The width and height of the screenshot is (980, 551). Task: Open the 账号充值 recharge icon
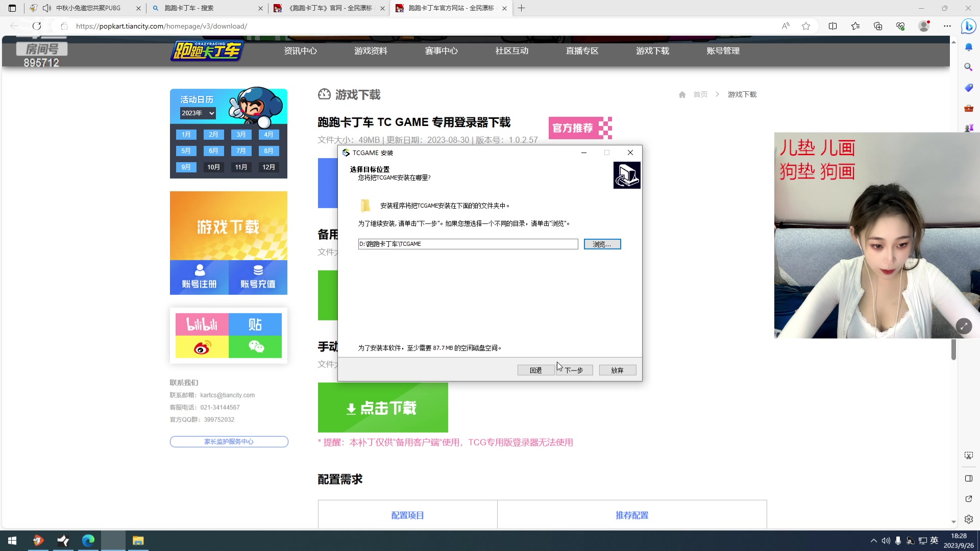click(x=258, y=277)
